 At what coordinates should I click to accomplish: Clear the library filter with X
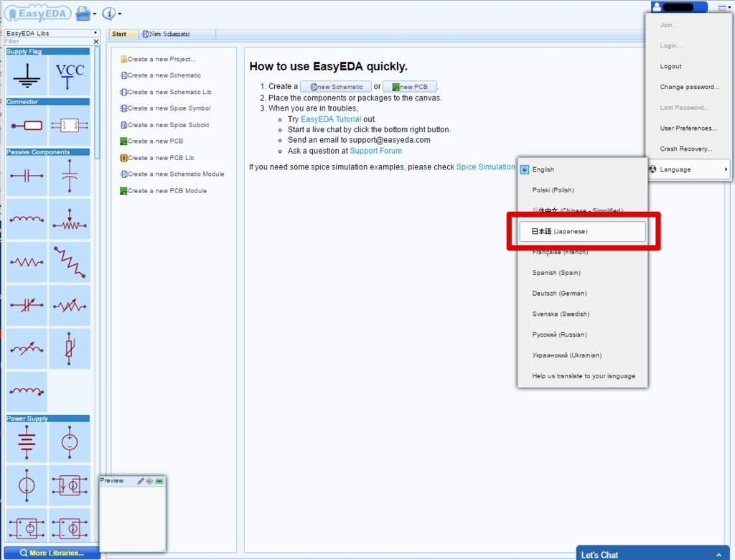(96, 41)
